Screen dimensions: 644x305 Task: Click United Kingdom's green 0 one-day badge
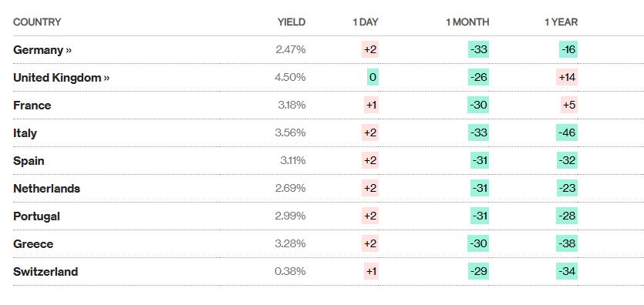point(373,77)
